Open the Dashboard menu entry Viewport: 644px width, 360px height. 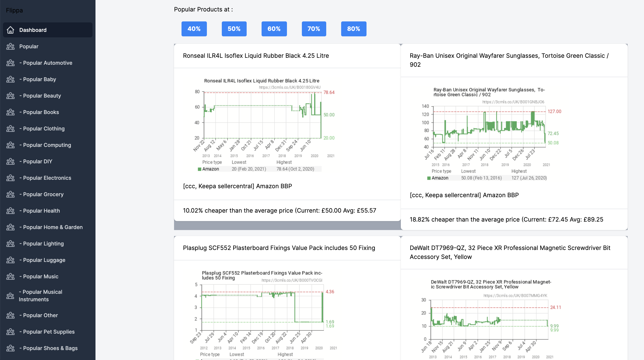[33, 30]
